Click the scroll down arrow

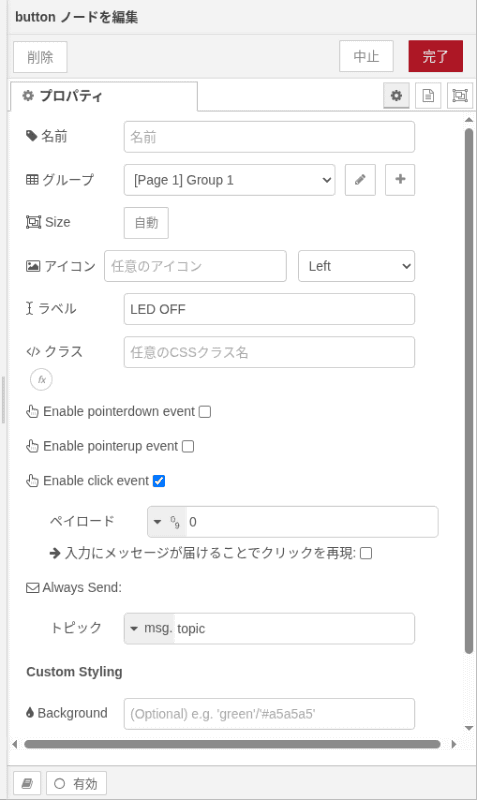point(469,728)
